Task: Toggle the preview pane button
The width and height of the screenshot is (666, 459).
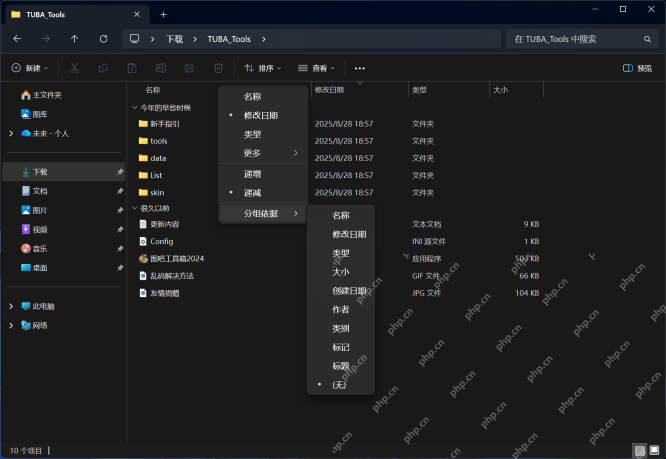Action: pos(637,68)
